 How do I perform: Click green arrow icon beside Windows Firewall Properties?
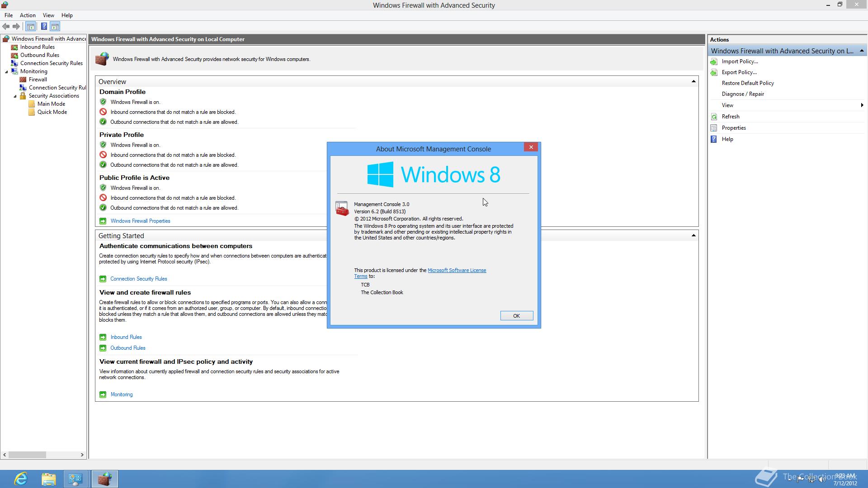(103, 221)
